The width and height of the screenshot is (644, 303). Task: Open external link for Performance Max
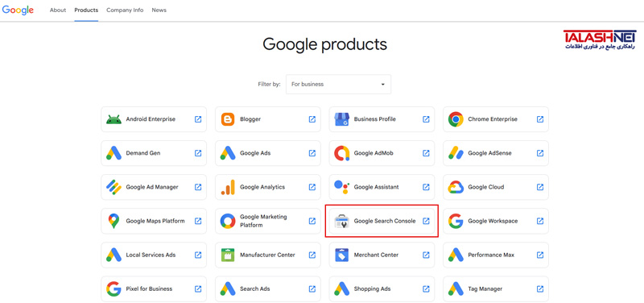540,255
